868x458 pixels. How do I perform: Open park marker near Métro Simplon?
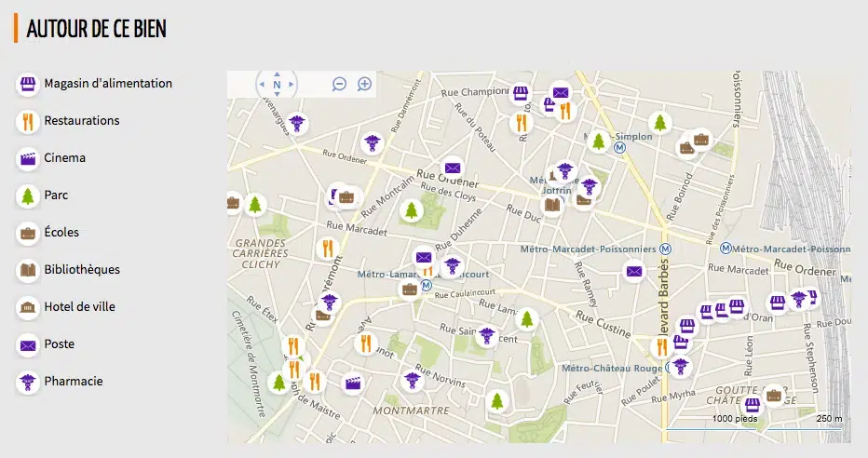(599, 141)
